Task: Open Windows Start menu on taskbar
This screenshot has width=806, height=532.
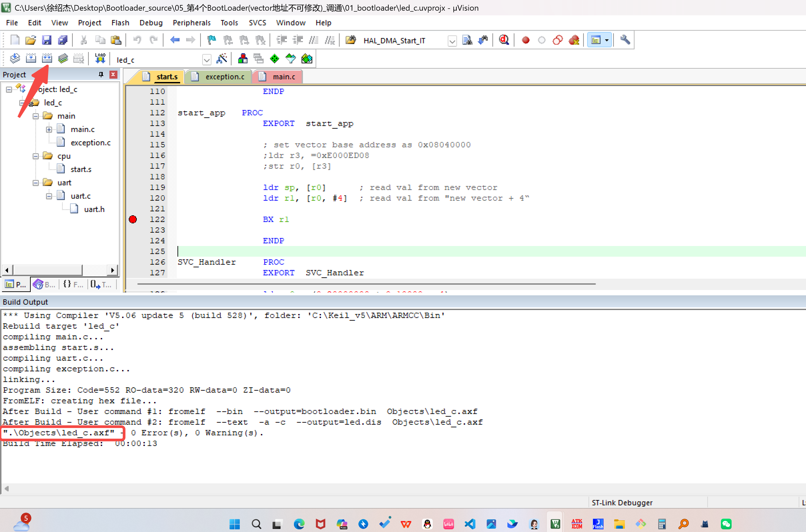Action: point(235,524)
